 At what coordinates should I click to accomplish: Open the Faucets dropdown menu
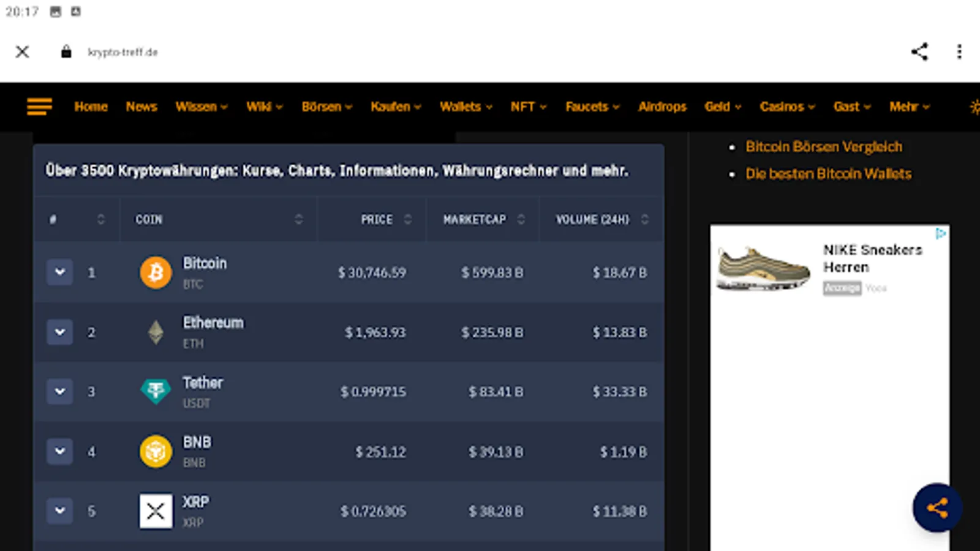592,107
